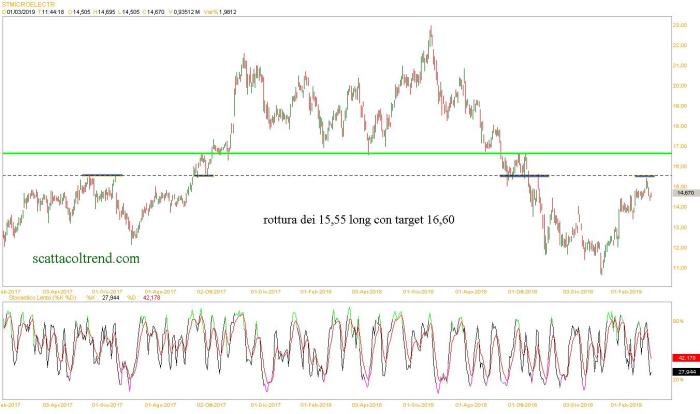
Task: Click 01-Giu-2018 on the price chart date axis
Action: 418,292
